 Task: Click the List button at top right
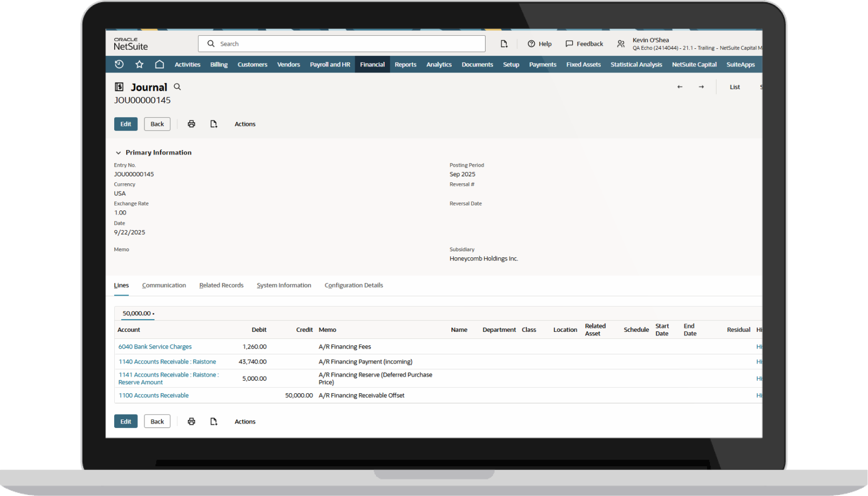coord(735,87)
